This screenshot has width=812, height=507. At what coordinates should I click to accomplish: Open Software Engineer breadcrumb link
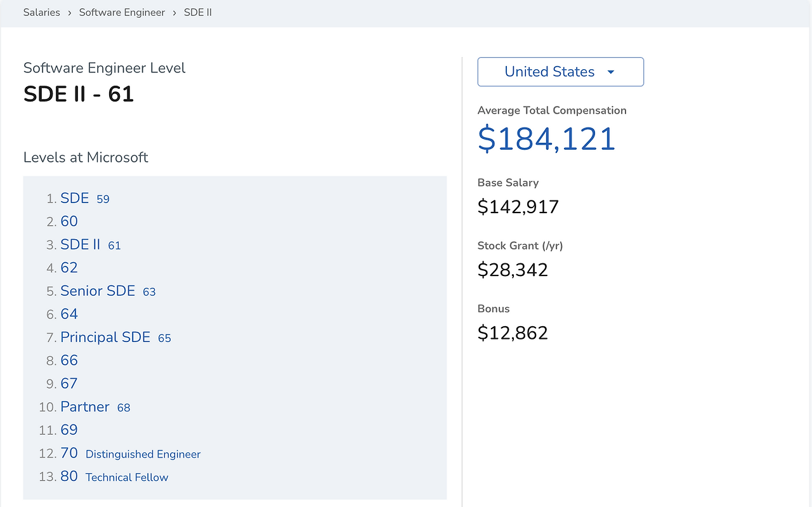click(x=122, y=12)
